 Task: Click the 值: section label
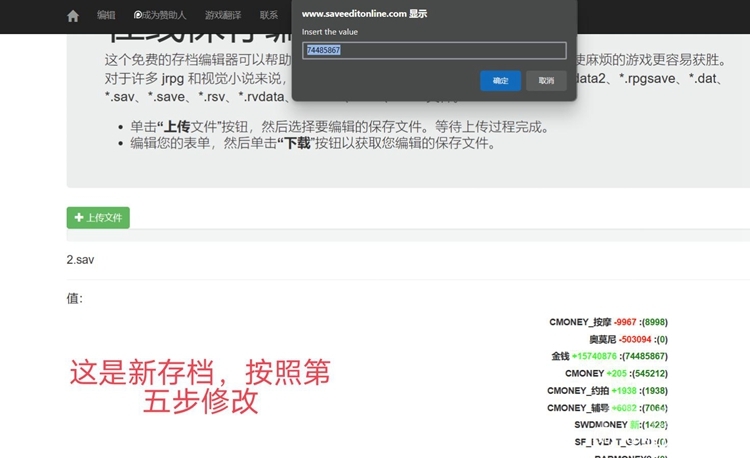coord(74,298)
